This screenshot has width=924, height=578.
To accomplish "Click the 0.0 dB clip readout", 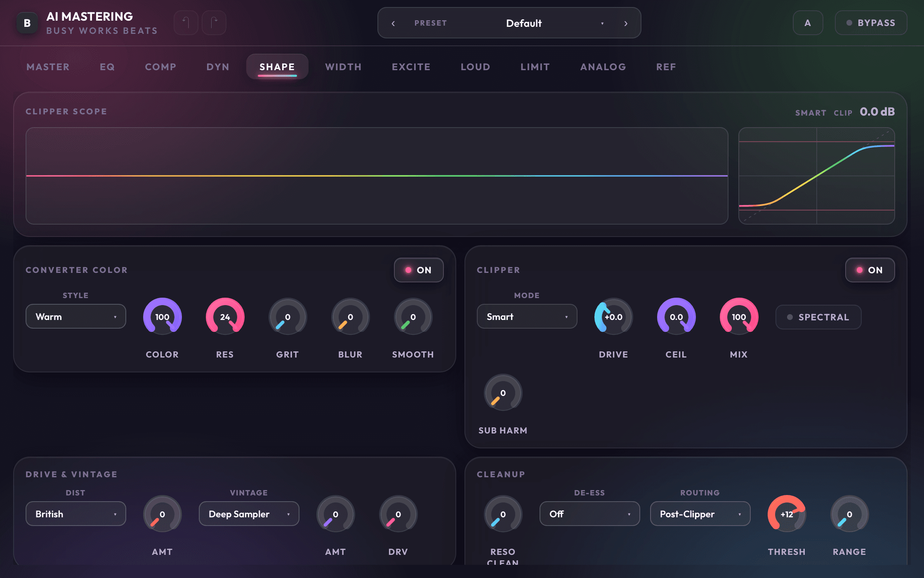I will (877, 112).
